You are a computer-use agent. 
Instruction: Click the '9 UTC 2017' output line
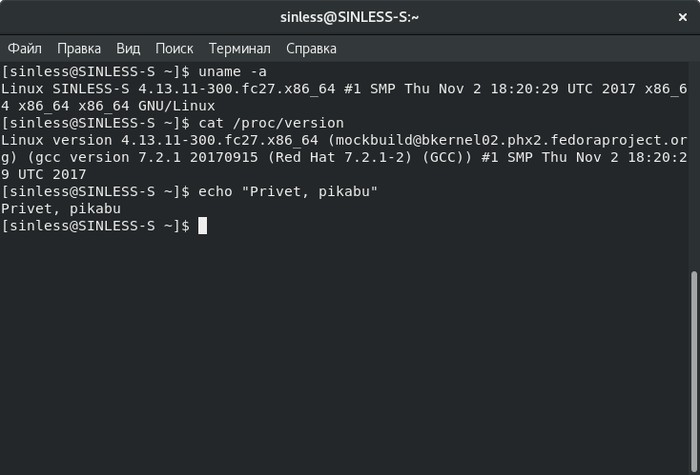point(44,174)
